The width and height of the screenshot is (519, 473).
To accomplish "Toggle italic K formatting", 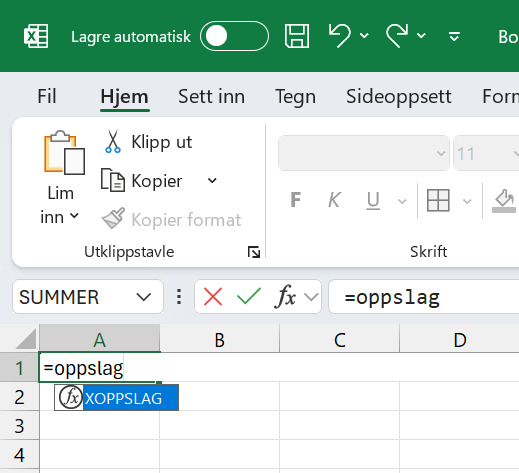I will coord(334,200).
